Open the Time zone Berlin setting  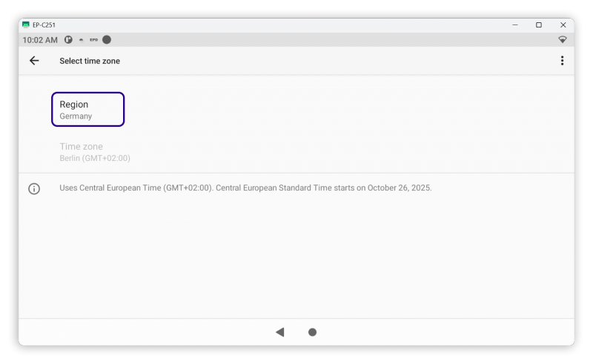tap(95, 152)
